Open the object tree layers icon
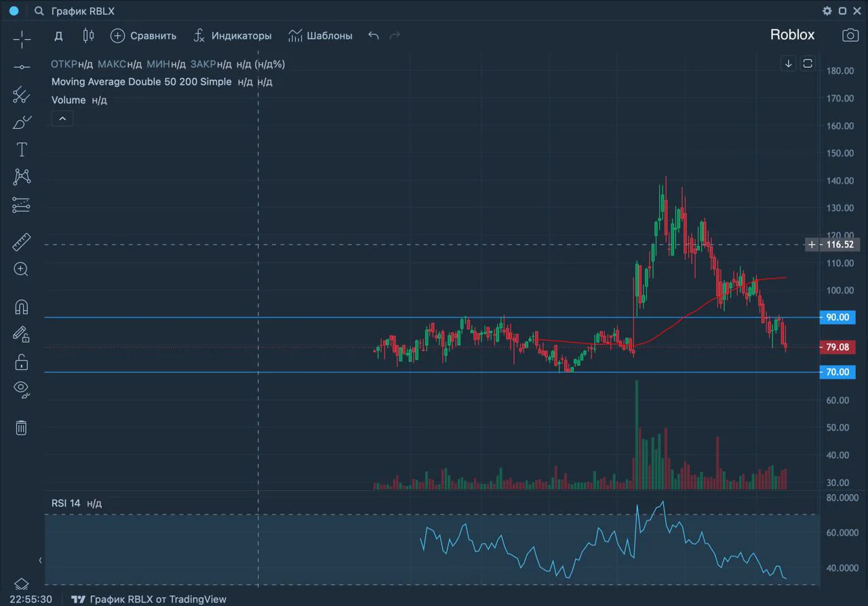Viewport: 868px width, 606px height. click(x=22, y=583)
